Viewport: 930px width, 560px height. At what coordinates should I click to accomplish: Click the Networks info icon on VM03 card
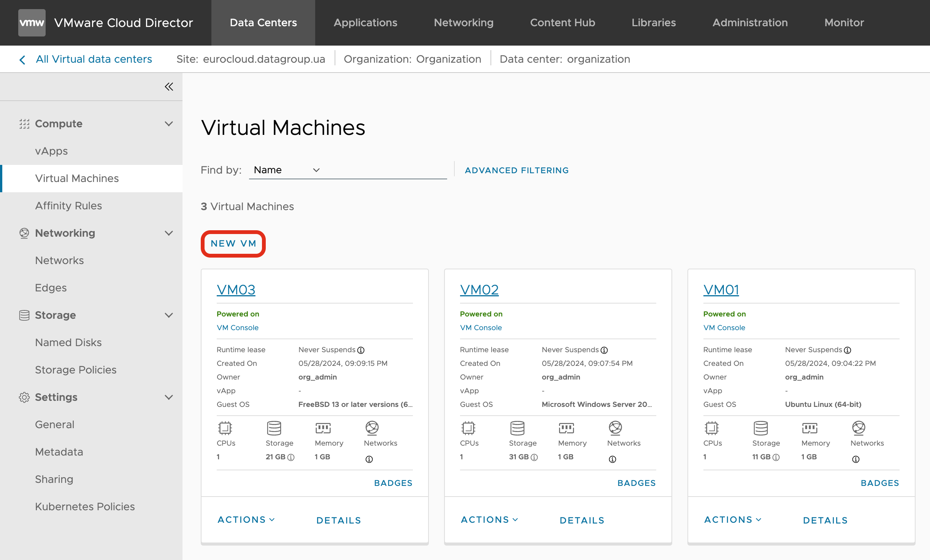pos(369,459)
